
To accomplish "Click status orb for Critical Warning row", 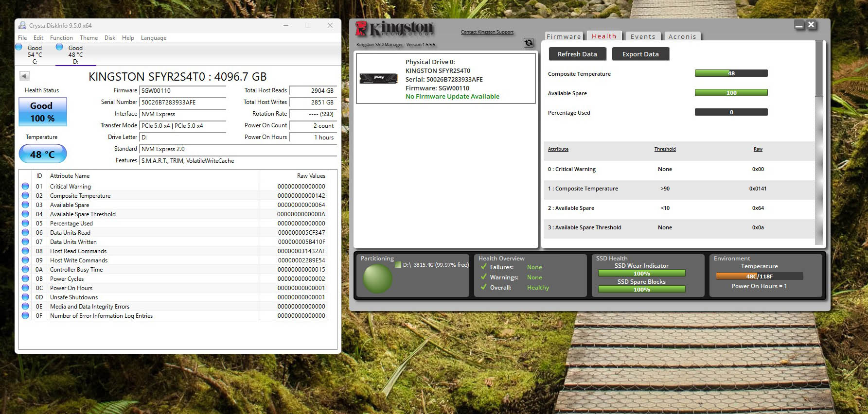I will point(25,186).
